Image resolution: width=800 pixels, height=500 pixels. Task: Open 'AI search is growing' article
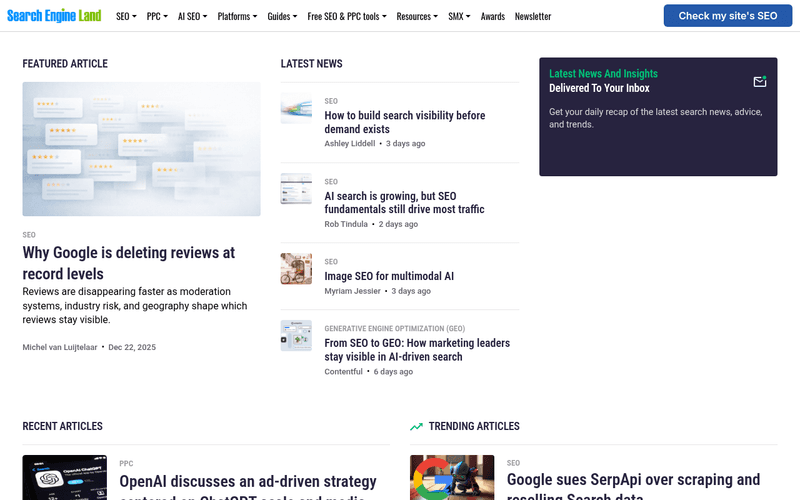click(404, 203)
